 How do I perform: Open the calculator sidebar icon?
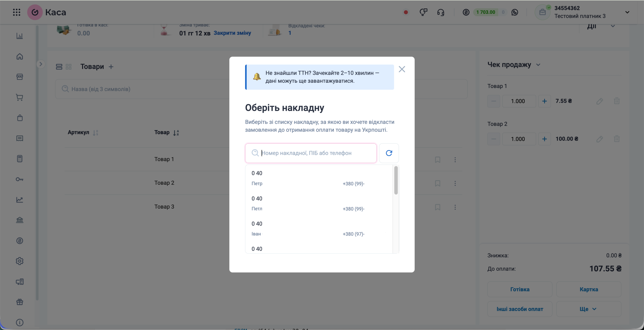(20, 159)
